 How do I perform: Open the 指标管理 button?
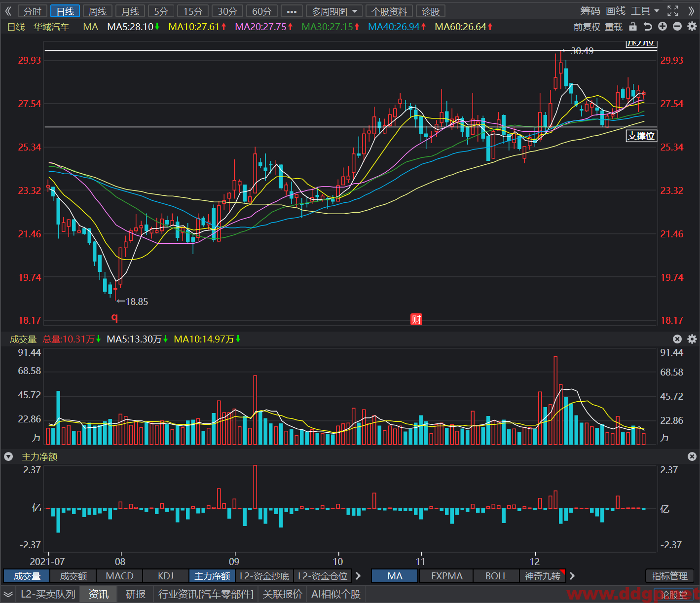(x=670, y=576)
